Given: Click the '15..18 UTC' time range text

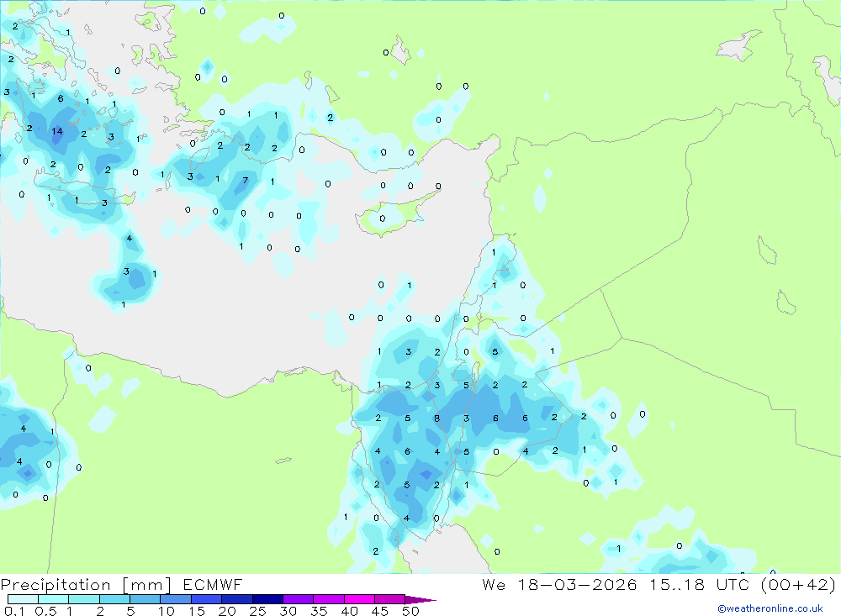Looking at the screenshot, I should 699,584.
